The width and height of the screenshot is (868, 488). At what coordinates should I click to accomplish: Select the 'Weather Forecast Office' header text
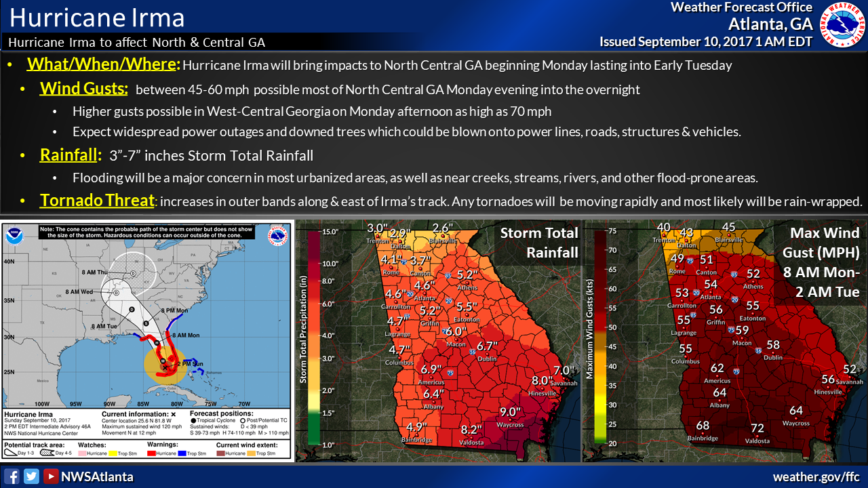(x=741, y=7)
